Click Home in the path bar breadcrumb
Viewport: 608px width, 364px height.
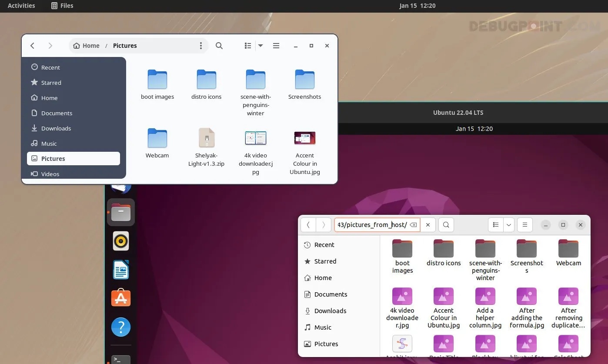(87, 46)
